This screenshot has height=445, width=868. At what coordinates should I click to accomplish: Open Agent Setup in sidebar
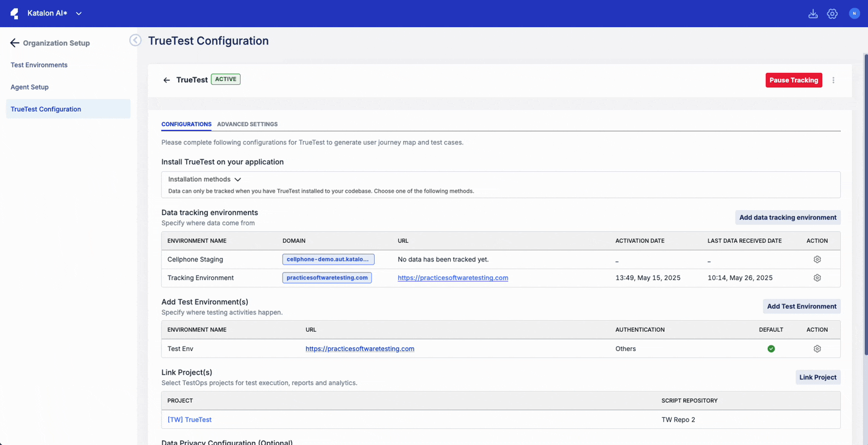point(30,87)
